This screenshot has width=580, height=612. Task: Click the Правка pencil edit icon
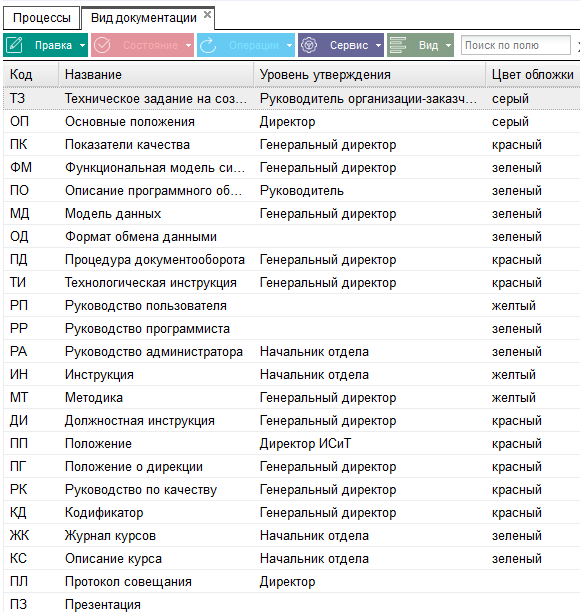click(14, 45)
